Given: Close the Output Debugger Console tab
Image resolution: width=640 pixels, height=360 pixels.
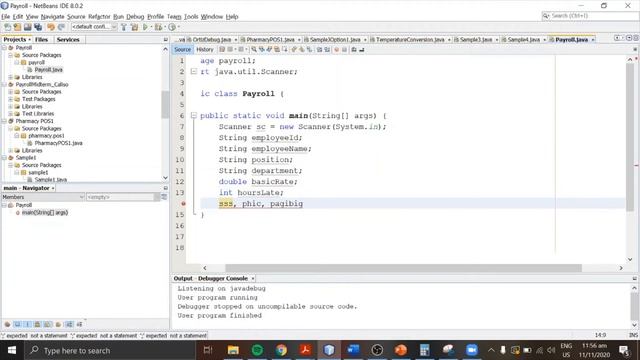Looking at the screenshot, I should click(x=253, y=278).
